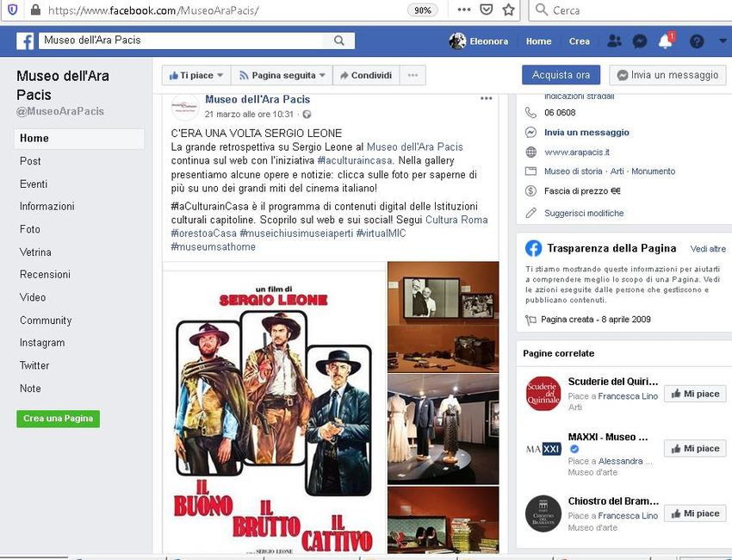Expand the Ti piace dropdown
The width and height of the screenshot is (732, 560).
tap(195, 75)
